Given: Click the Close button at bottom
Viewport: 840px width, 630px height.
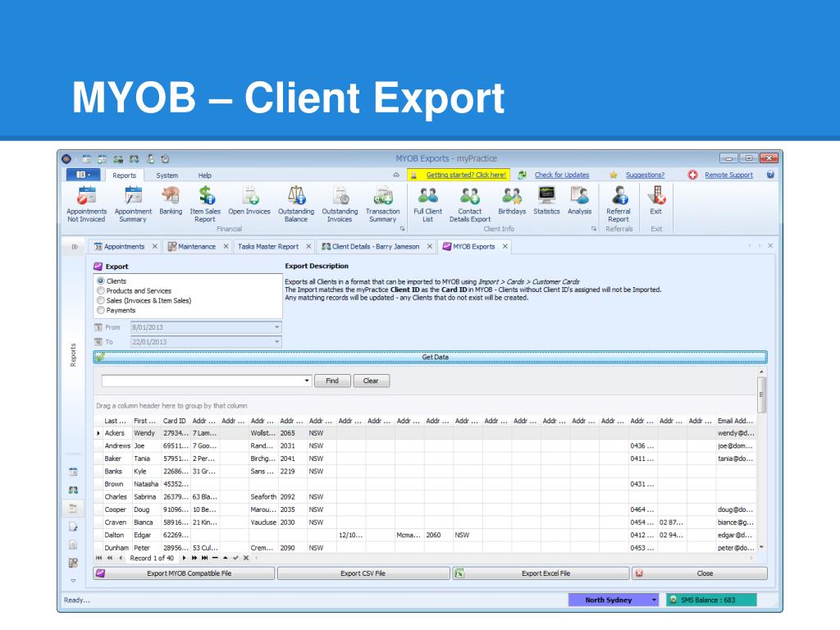Looking at the screenshot, I should tap(700, 573).
